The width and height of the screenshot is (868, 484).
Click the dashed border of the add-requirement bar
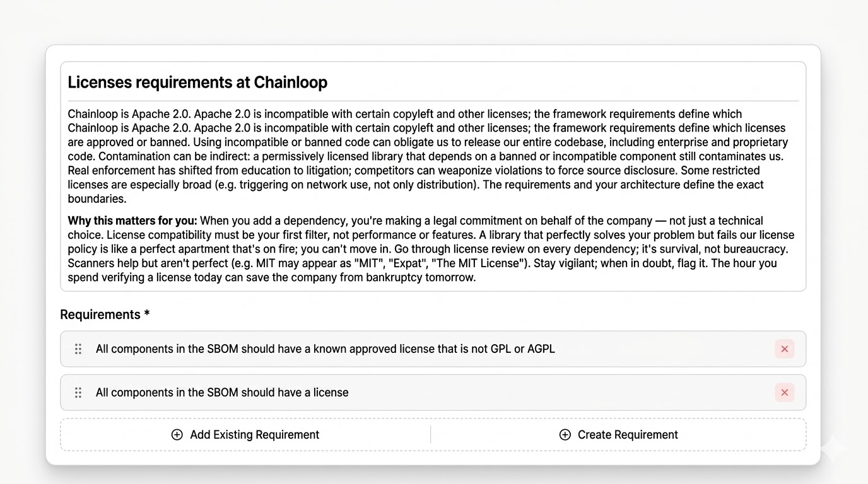[433, 418]
